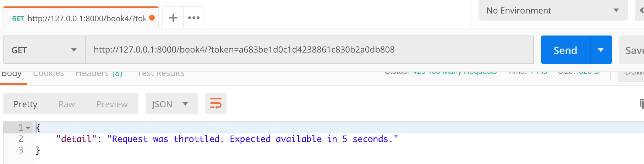
Task: Click the request URL input field
Action: pyautogui.click(x=309, y=50)
